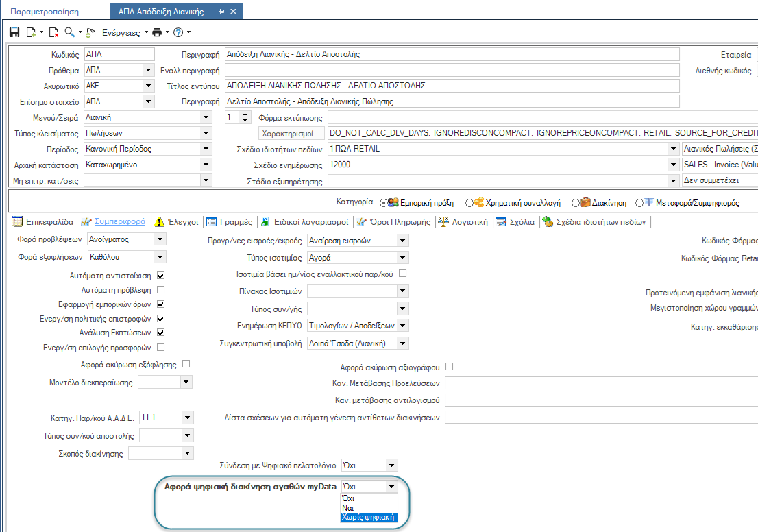
Task: Click the Ειδικοί λογαριασμοί icon
Action: coord(265,221)
